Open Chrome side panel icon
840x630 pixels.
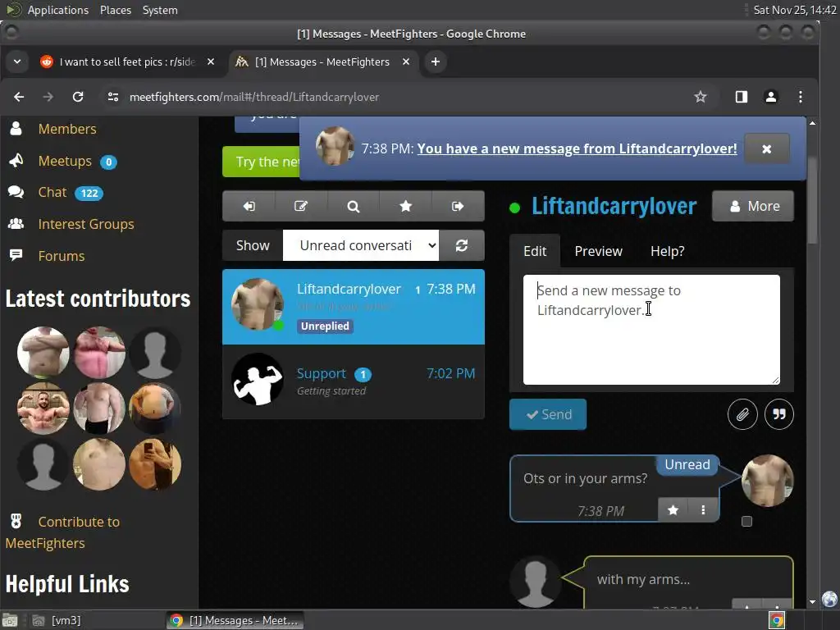[x=742, y=97]
